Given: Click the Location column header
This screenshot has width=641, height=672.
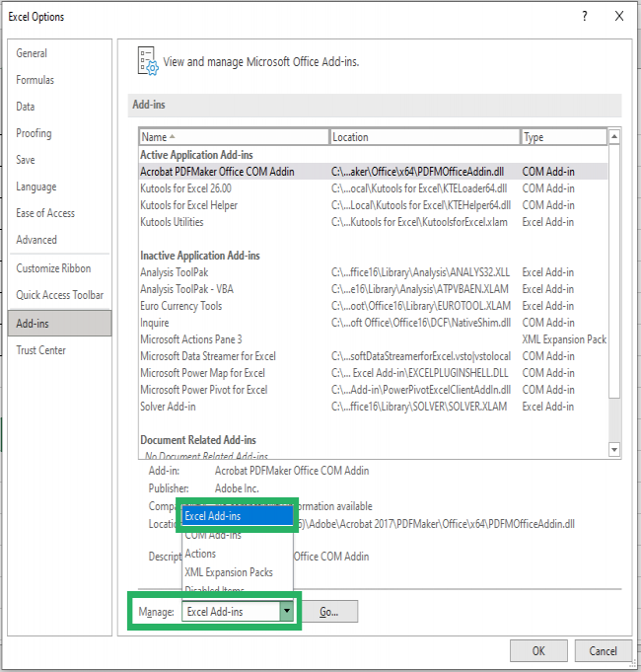Looking at the screenshot, I should click(x=424, y=137).
